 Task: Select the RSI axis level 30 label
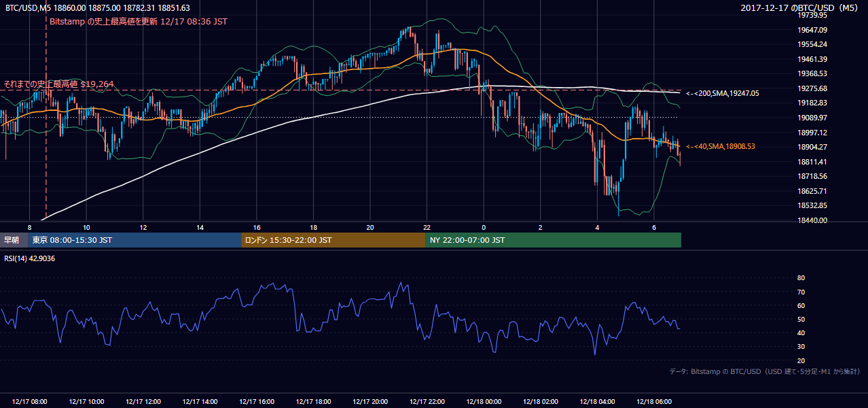tap(801, 347)
